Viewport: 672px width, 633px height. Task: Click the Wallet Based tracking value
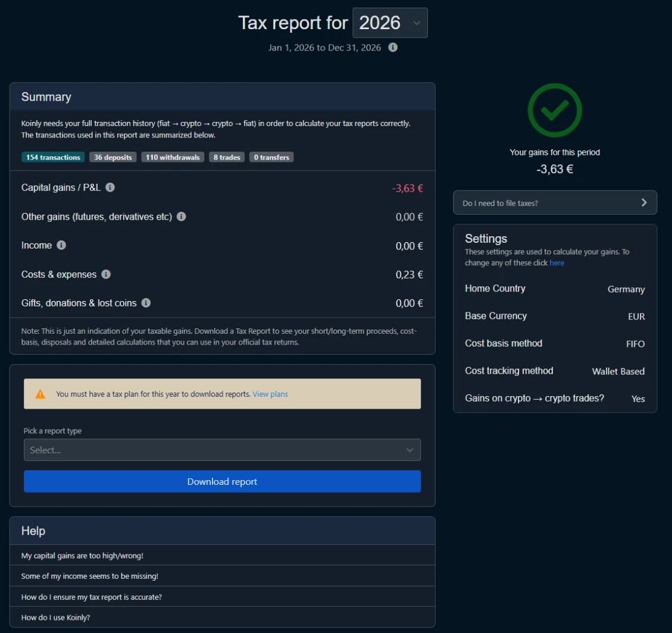point(618,371)
